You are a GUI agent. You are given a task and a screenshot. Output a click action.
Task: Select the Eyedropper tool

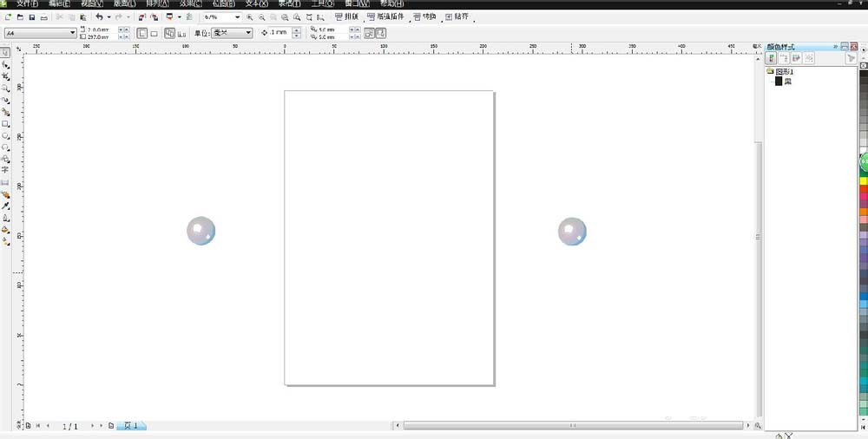click(5, 206)
